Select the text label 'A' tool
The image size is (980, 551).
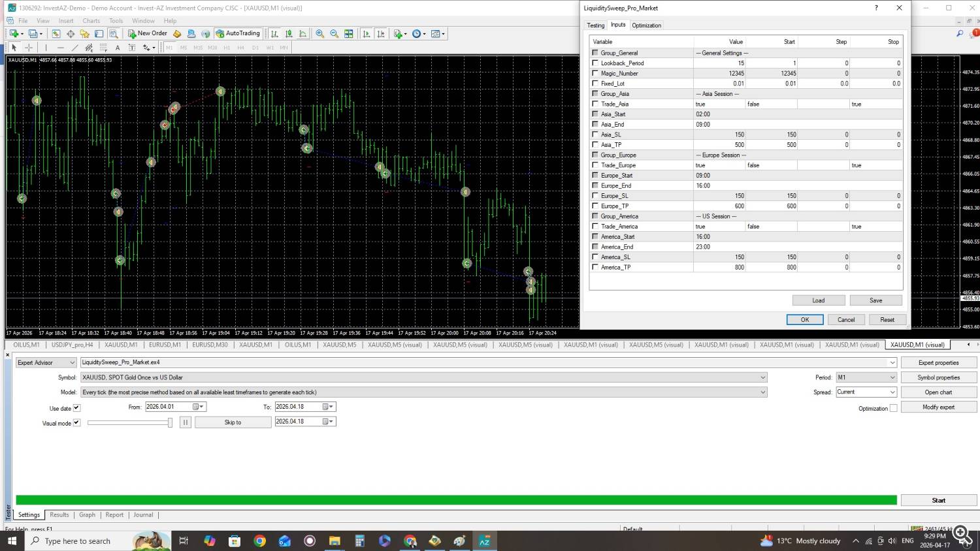[118, 48]
